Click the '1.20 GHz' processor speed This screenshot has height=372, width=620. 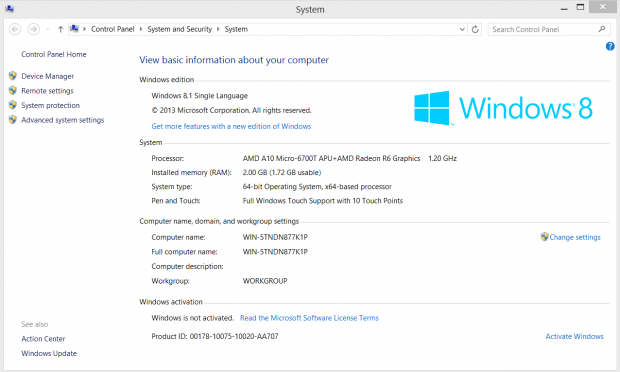442,159
